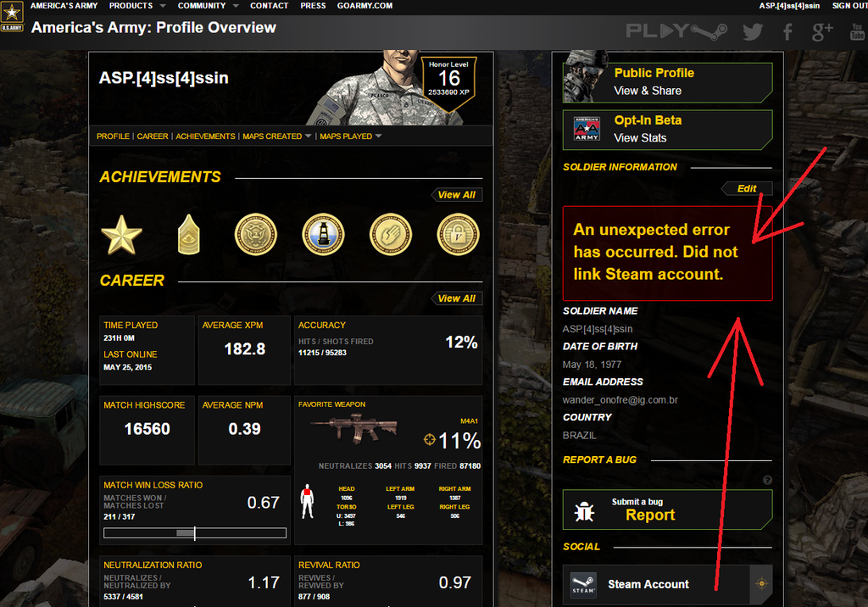Click the Revival Ratio 0.97 value
The height and width of the screenshot is (607, 868).
(455, 582)
